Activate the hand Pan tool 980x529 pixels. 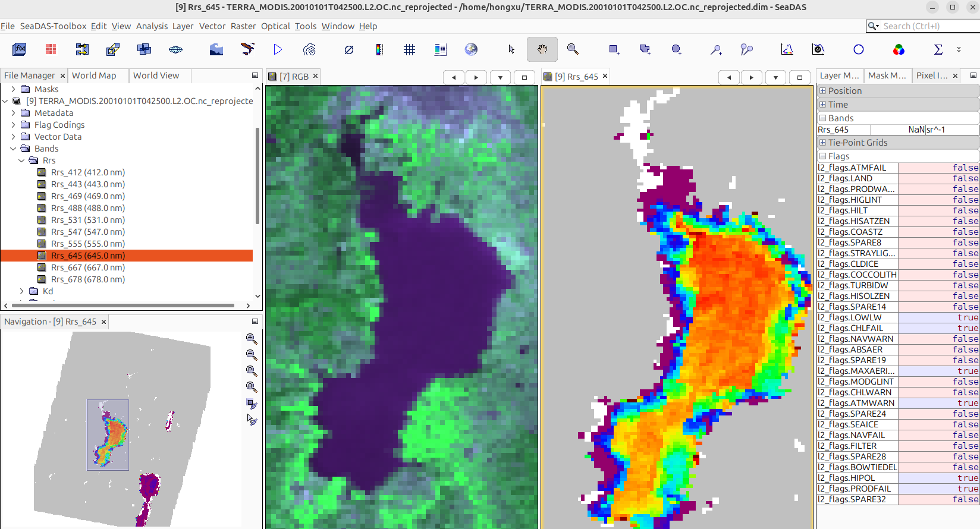tap(542, 49)
